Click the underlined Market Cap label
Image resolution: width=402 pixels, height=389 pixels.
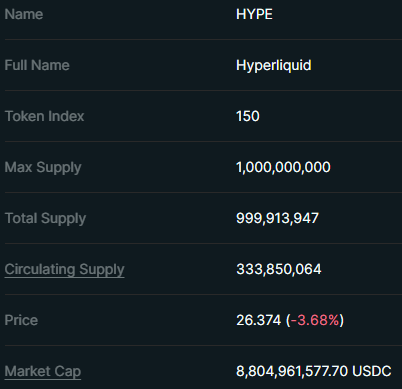43,371
